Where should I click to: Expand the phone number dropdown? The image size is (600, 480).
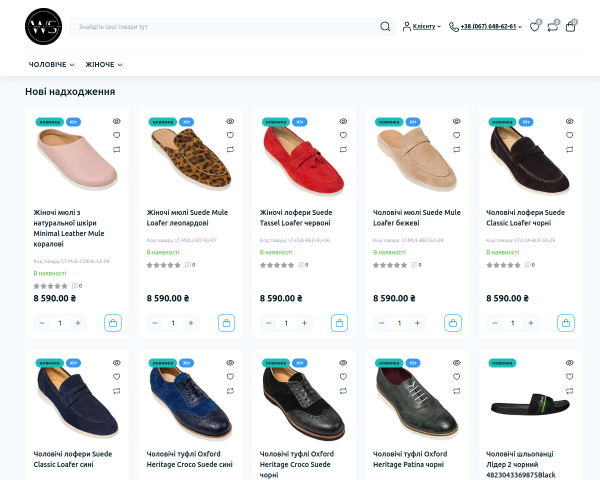486,26
